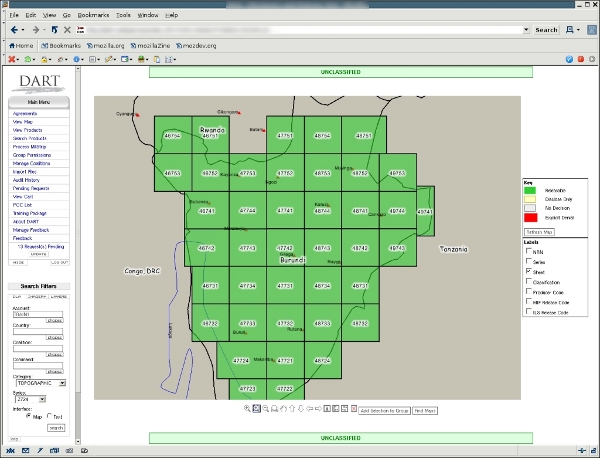Click the browser Forward arrow
Viewport: 600px width, 458px height.
tap(36, 30)
